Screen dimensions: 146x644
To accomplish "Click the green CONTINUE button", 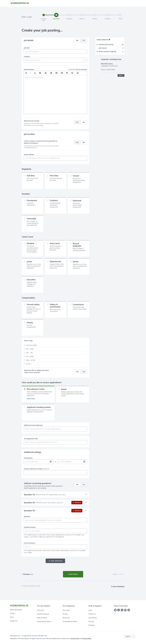I will point(73,574).
